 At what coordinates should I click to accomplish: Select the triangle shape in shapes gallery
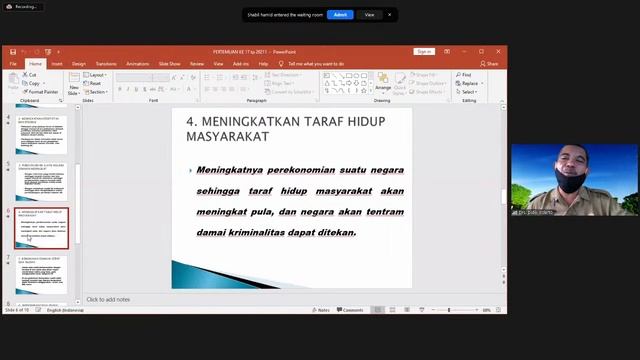(327, 83)
